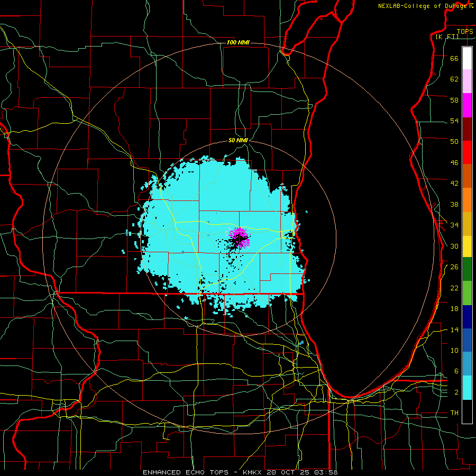Click the navy blue legend swatch

click(x=467, y=317)
